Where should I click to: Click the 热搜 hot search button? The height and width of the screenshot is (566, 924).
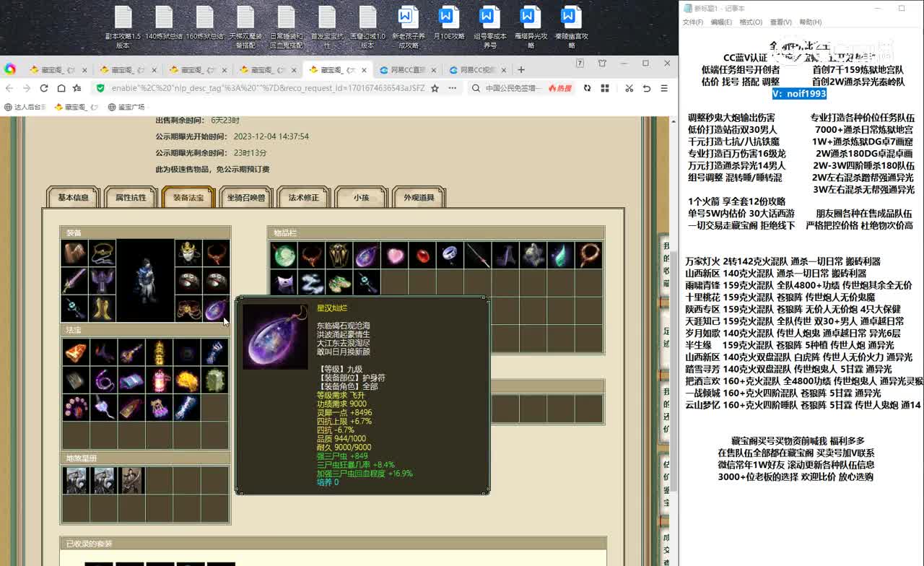pos(559,88)
